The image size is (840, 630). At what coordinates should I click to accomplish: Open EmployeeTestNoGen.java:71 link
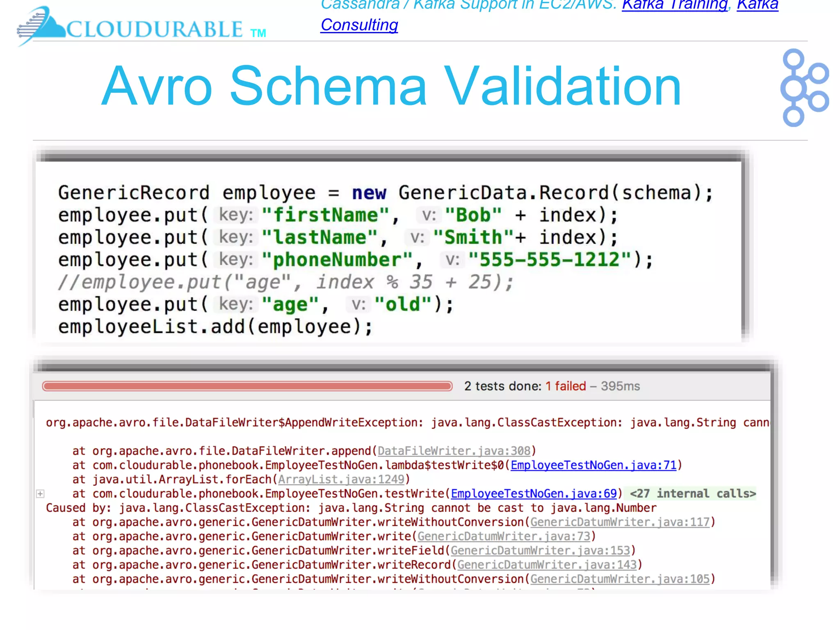pos(593,466)
